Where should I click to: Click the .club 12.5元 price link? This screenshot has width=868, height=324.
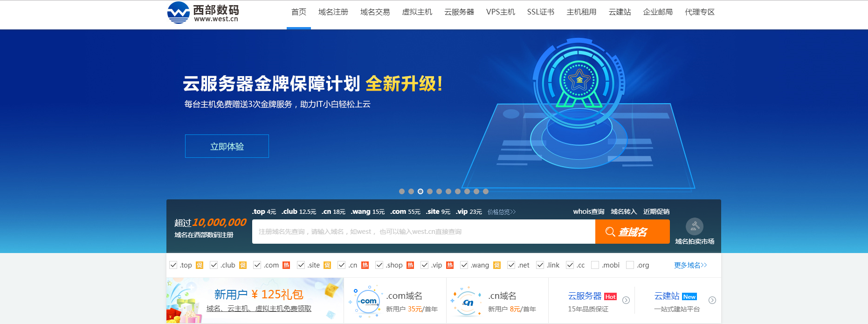[x=299, y=211]
